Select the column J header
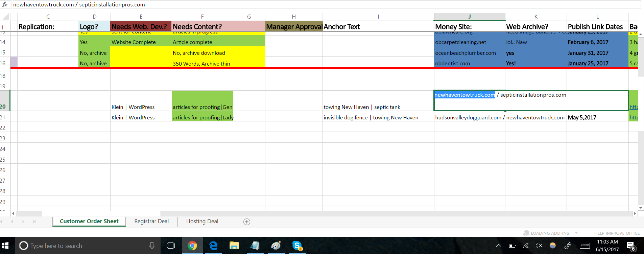The height and width of the screenshot is (254, 644). coord(469,17)
